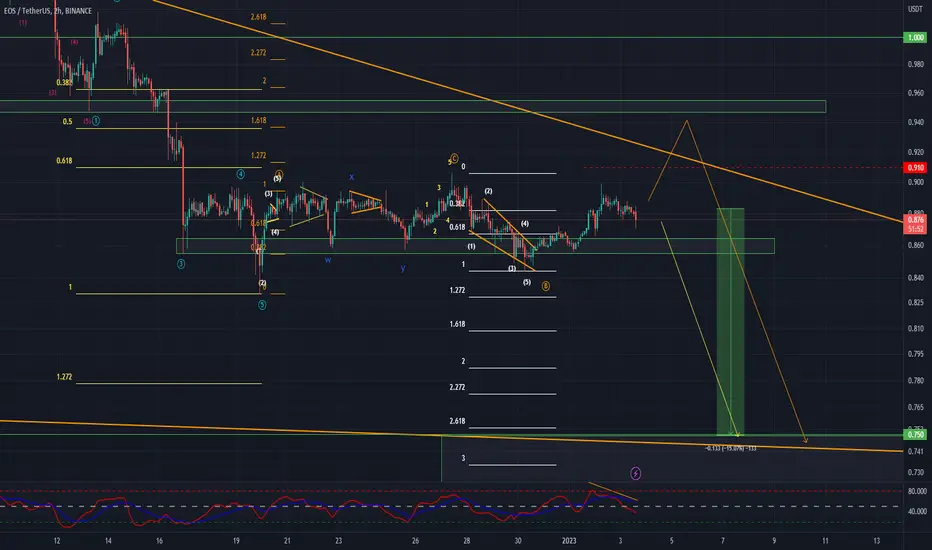Select the blue wave label w

point(328,260)
